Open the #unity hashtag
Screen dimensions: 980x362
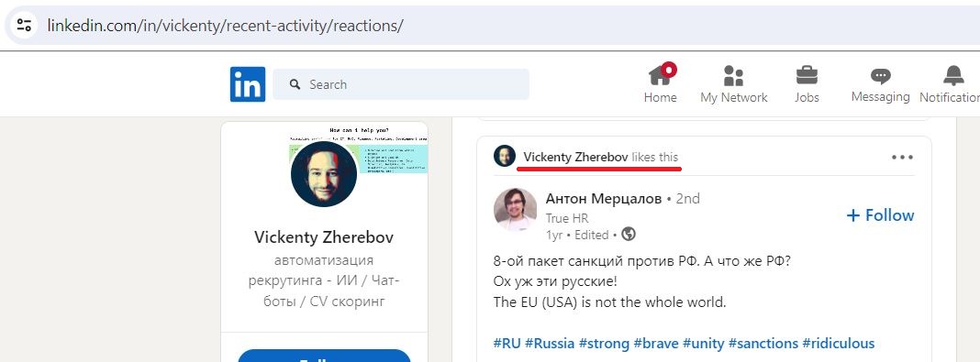(703, 344)
